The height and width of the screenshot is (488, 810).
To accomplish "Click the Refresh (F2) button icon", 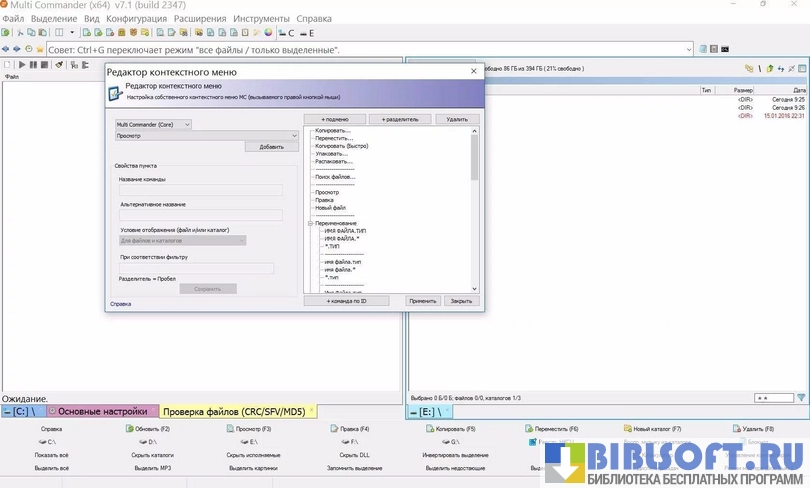I will click(x=130, y=429).
